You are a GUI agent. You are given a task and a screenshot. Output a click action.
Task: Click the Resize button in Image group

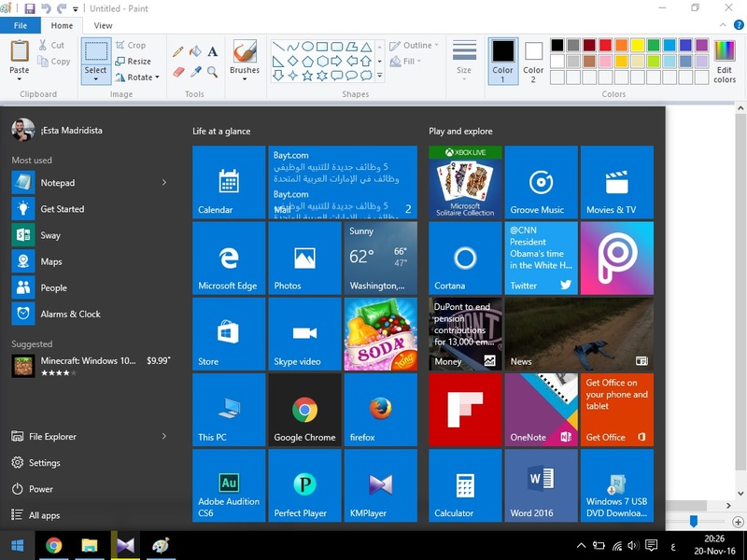[134, 61]
